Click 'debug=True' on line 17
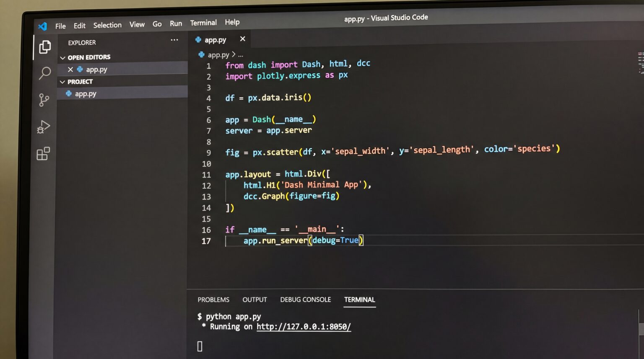This screenshot has width=644, height=359. [x=335, y=240]
